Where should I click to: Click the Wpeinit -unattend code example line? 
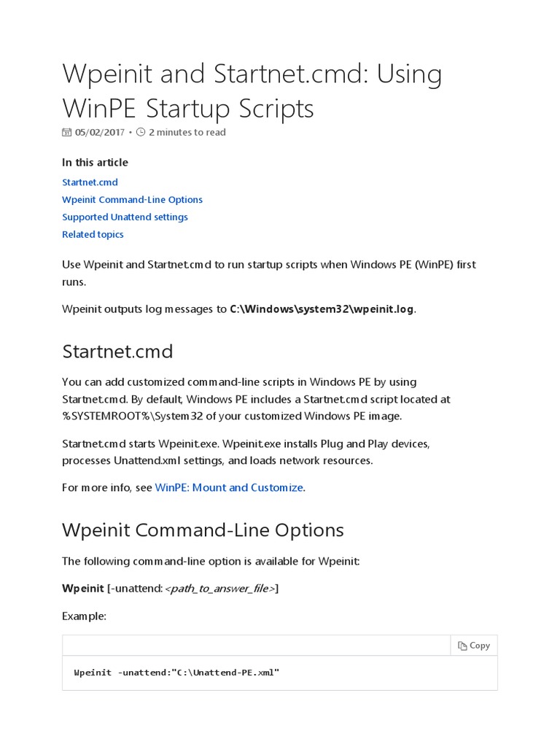tap(176, 672)
